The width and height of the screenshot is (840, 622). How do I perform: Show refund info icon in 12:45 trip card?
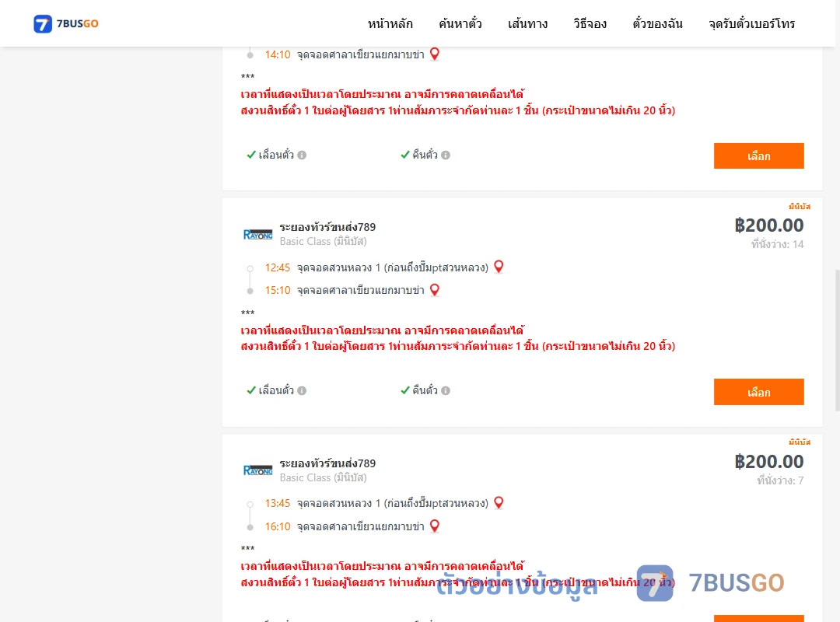pos(446,390)
